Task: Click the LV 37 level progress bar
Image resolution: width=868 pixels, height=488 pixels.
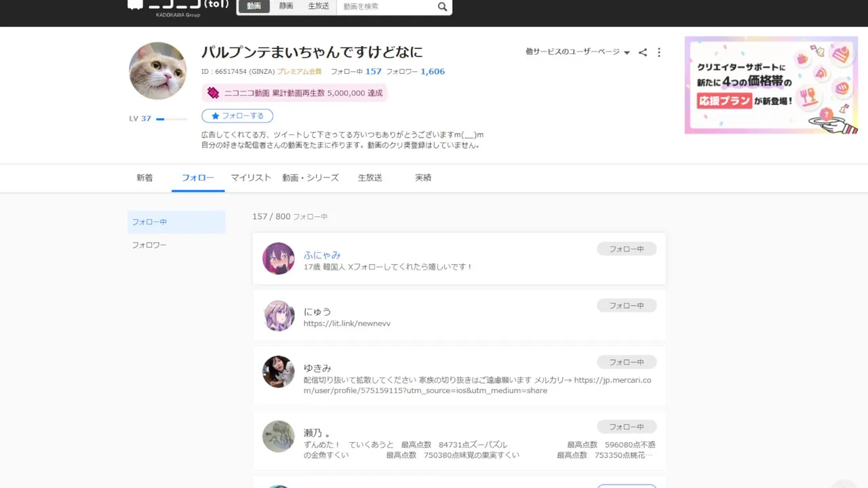Action: (172, 119)
